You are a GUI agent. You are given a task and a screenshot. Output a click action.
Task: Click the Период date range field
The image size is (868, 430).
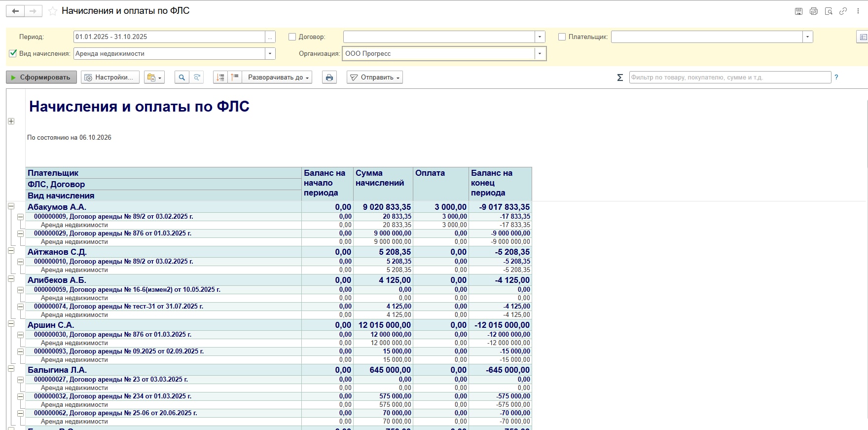click(x=169, y=37)
